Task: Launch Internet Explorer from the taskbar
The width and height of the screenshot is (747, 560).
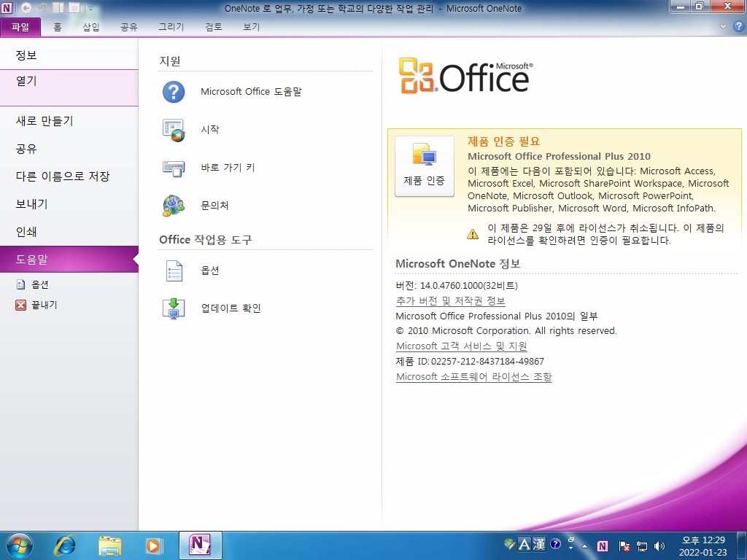Action: point(65,545)
